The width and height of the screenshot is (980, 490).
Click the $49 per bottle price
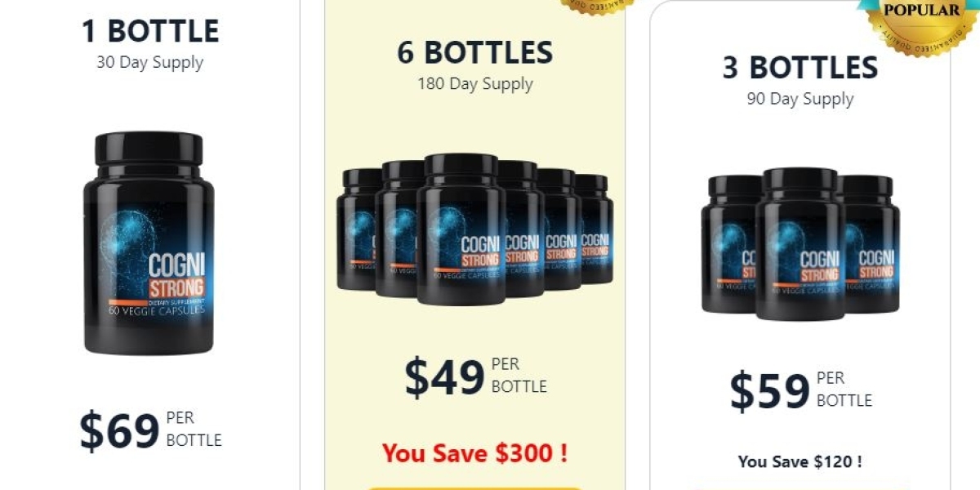click(475, 376)
